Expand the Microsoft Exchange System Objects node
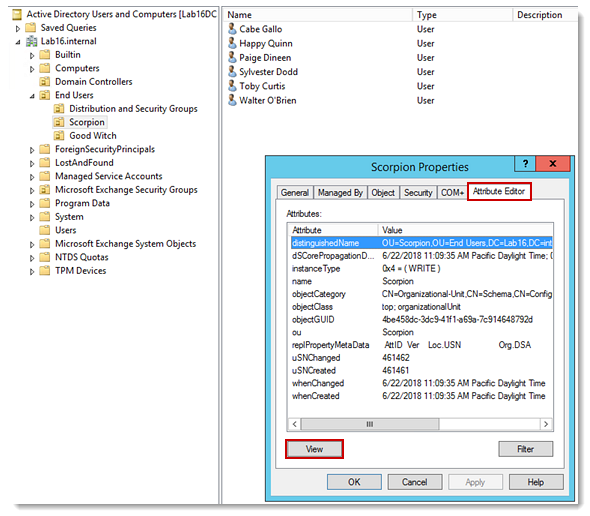Viewport: 590px width, 516px height. (32, 245)
